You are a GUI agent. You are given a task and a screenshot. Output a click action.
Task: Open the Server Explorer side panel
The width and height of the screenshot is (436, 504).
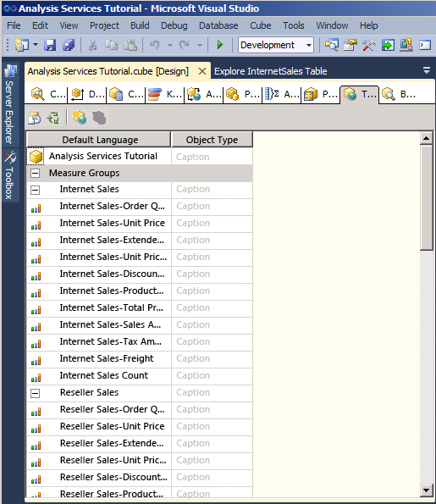[x=10, y=105]
